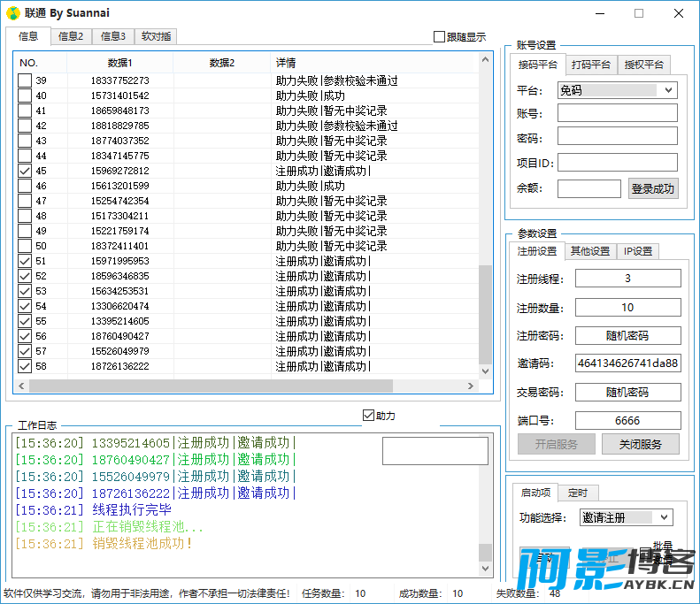Click the horizontal scroll-right arrow
This screenshot has height=604, width=700.
point(471,386)
